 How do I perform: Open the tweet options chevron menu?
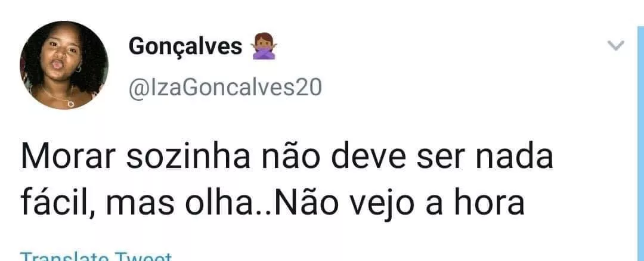coord(615,45)
